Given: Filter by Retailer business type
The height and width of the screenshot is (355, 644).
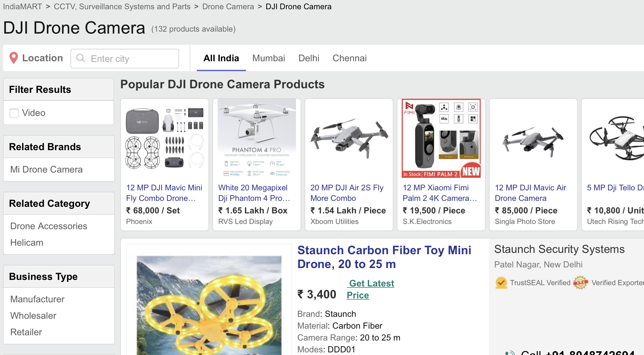Looking at the screenshot, I should pyautogui.click(x=26, y=332).
